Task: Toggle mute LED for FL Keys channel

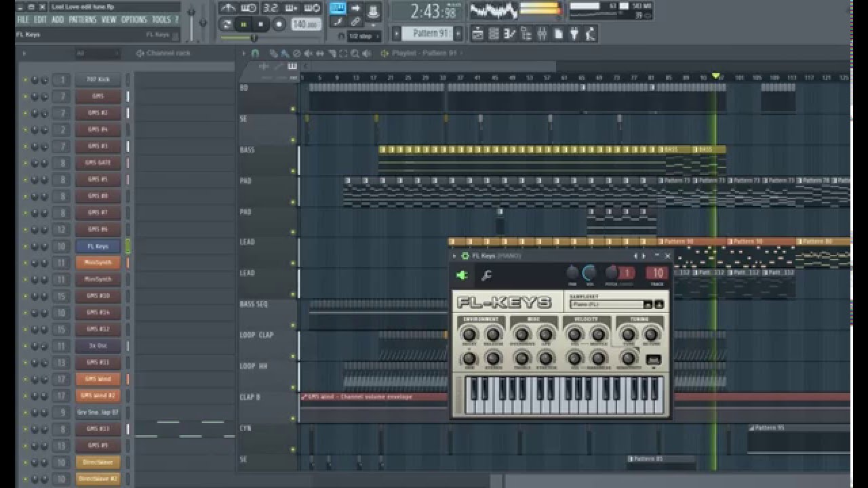Action: [x=25, y=247]
